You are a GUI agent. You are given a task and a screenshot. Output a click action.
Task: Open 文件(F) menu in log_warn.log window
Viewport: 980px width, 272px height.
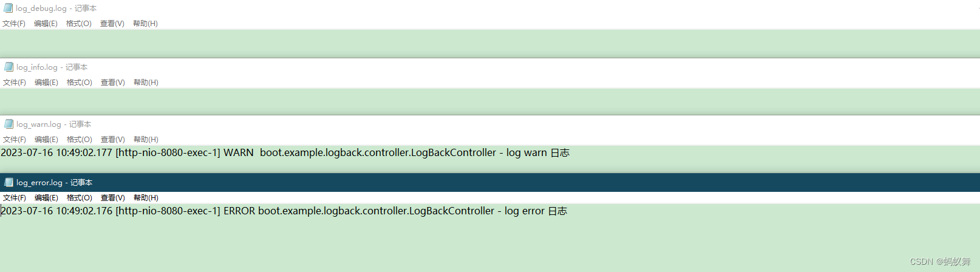(x=15, y=140)
